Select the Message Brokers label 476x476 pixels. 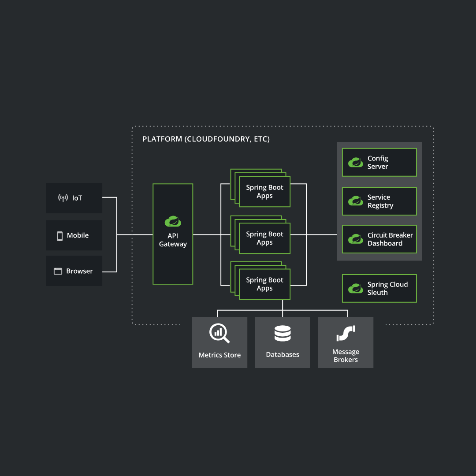346,356
